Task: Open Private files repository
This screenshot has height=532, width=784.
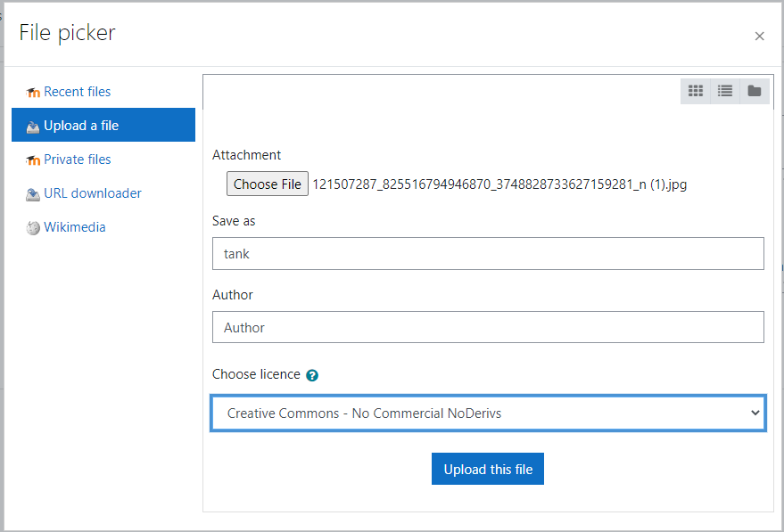Action: pyautogui.click(x=78, y=160)
